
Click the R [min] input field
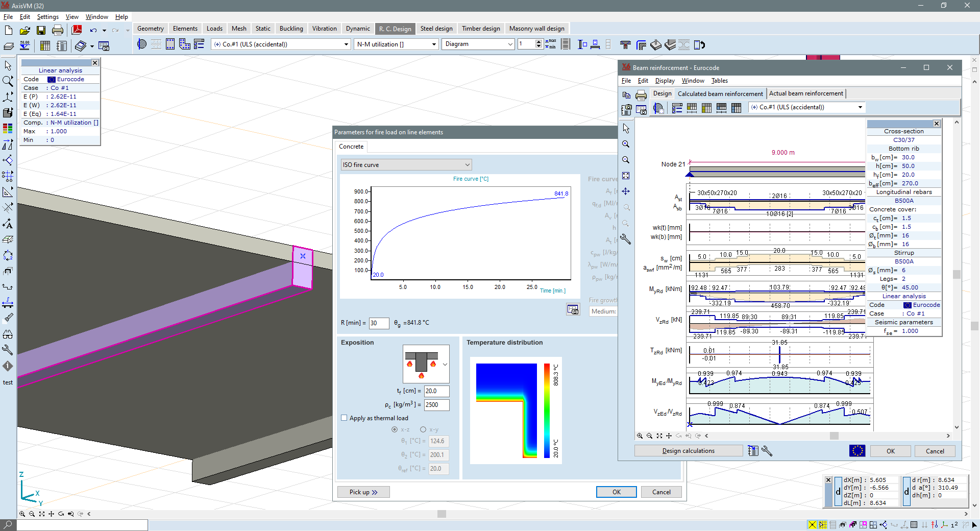pyautogui.click(x=379, y=323)
